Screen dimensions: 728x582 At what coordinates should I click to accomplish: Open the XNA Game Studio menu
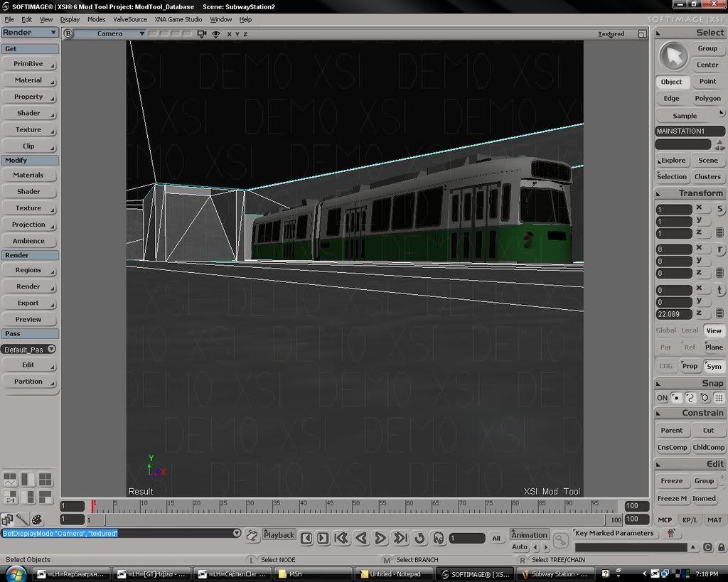point(178,19)
